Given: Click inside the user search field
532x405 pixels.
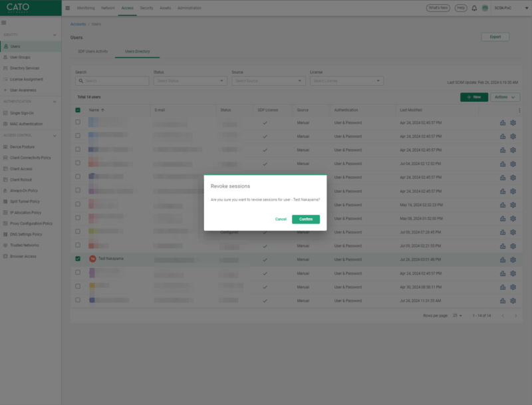Looking at the screenshot, I should coord(112,80).
